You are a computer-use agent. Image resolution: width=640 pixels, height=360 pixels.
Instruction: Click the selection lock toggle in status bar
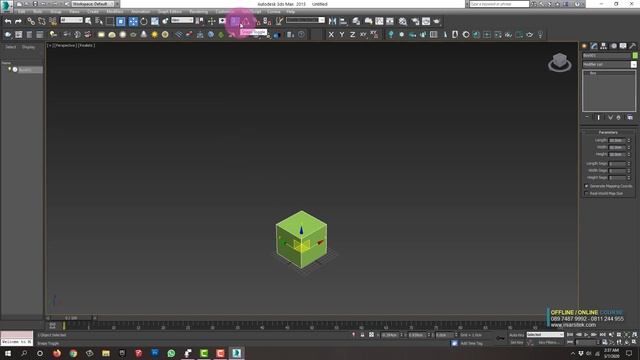tap(362, 335)
